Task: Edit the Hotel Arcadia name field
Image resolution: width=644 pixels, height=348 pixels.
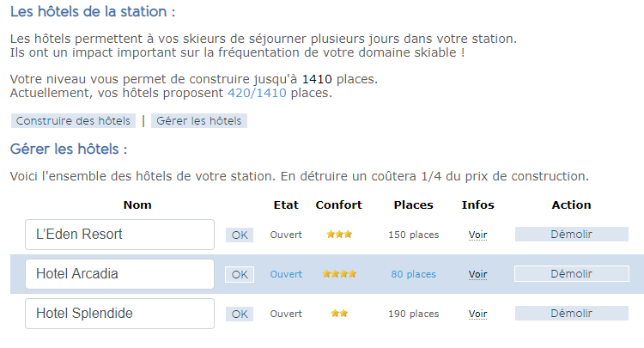Action: point(119,274)
